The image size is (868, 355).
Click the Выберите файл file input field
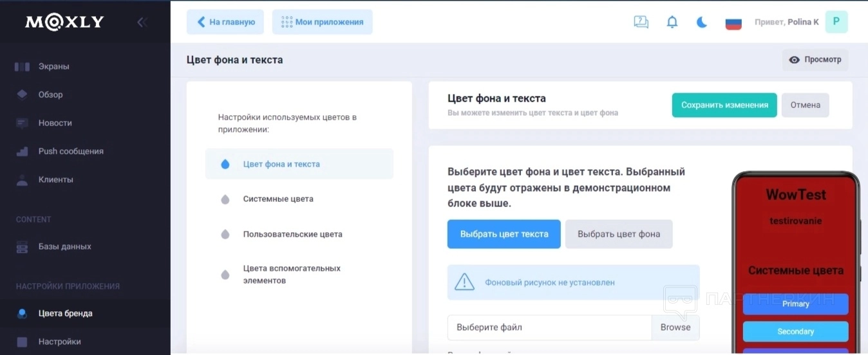[549, 327]
